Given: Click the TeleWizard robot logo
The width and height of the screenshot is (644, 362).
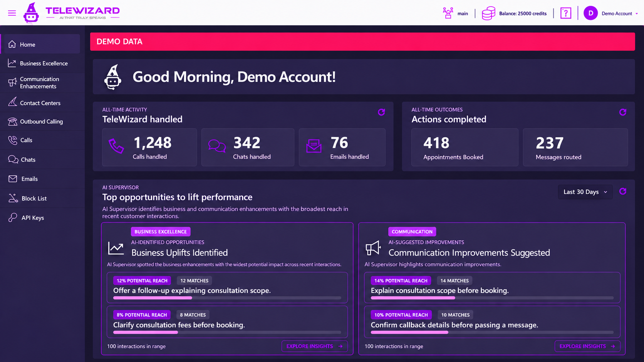Looking at the screenshot, I should tap(31, 13).
